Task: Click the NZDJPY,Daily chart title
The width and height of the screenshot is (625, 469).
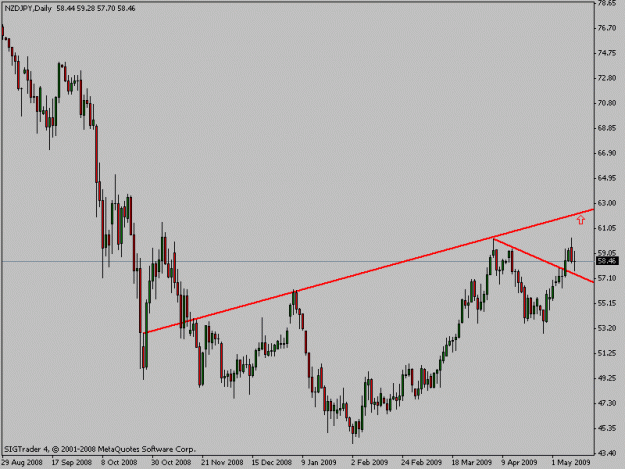Action: pos(28,8)
